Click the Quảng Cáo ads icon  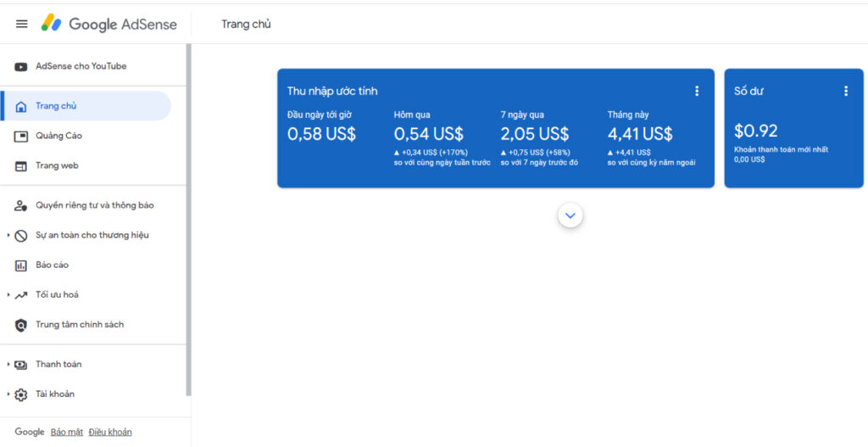21,137
